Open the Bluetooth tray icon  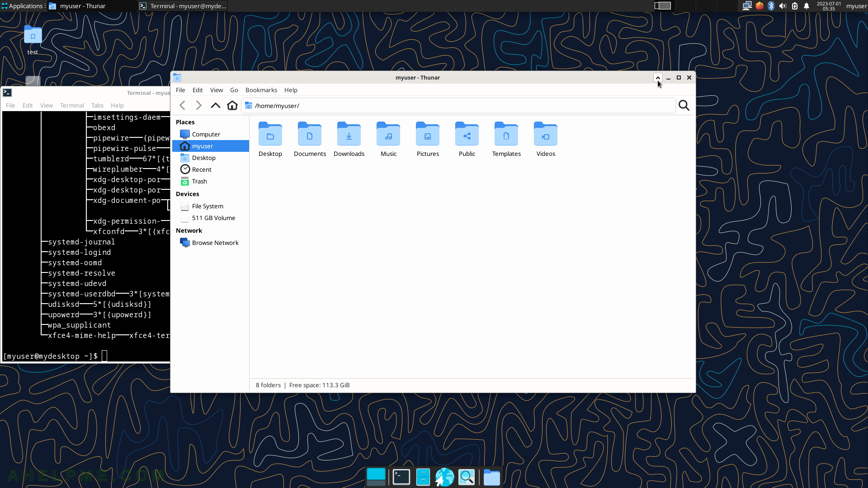771,6
